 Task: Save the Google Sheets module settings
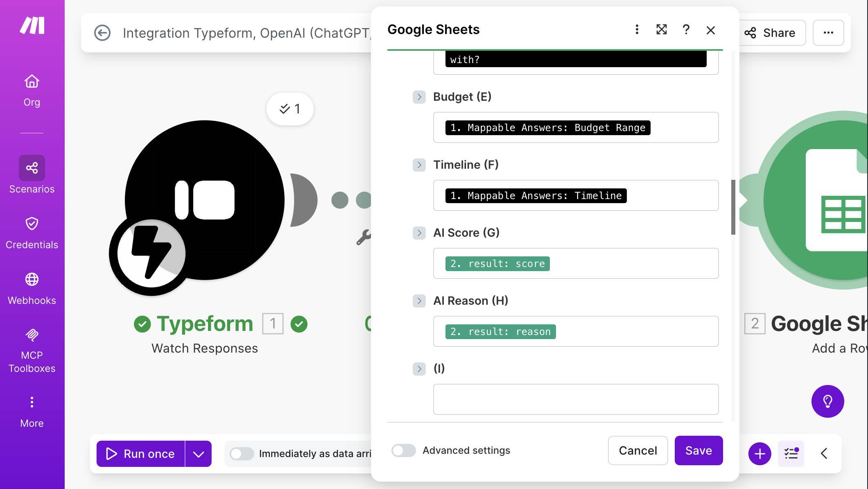(x=698, y=451)
